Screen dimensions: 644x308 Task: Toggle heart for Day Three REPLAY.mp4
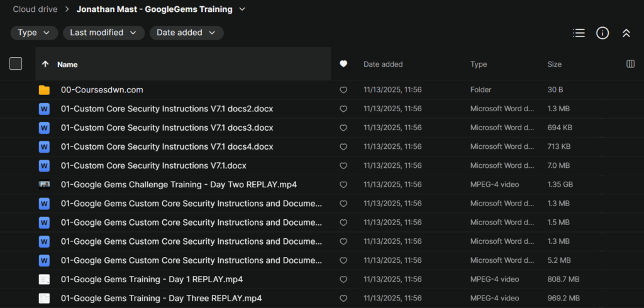(343, 299)
